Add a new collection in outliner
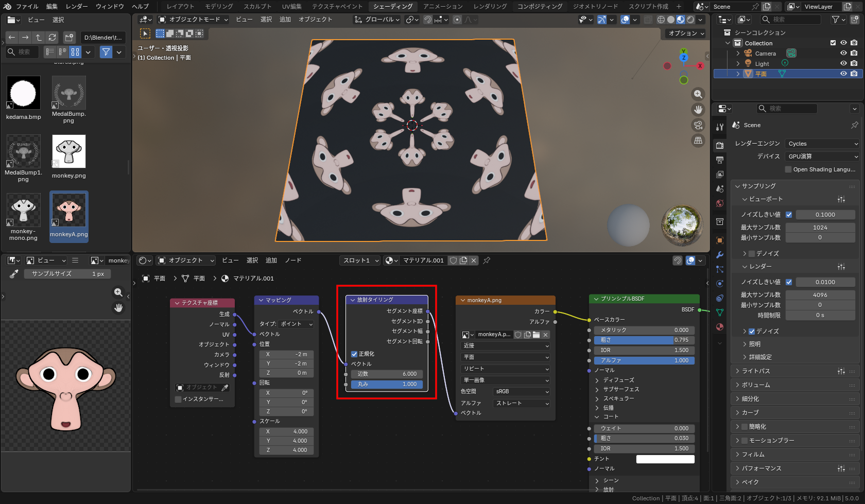Viewport: 865px width, 504px height. [855, 20]
